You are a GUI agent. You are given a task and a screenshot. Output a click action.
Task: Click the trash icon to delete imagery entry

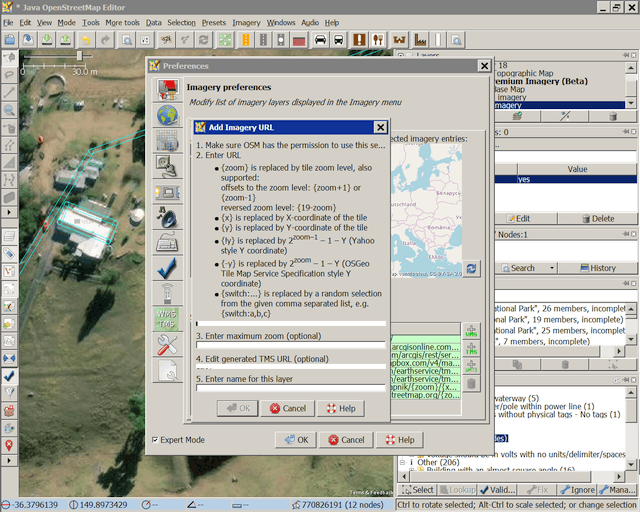[x=471, y=383]
